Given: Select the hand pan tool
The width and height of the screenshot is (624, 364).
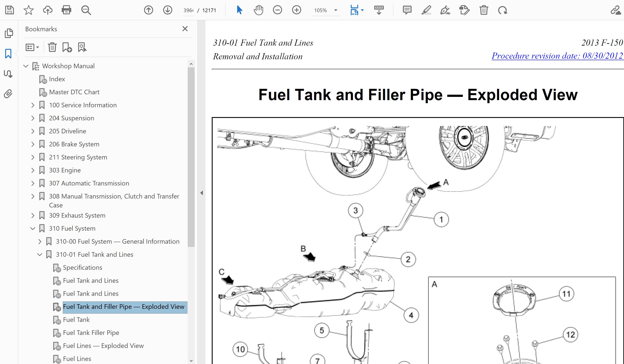Looking at the screenshot, I should point(258,10).
